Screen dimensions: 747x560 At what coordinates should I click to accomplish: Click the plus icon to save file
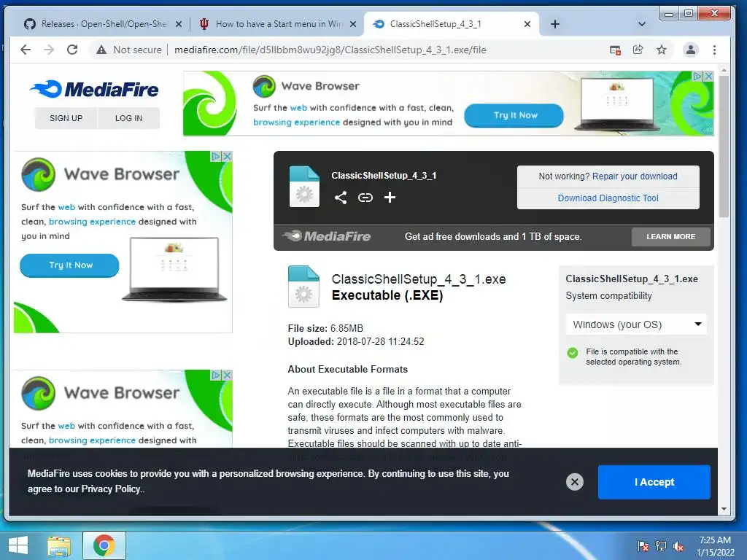390,197
